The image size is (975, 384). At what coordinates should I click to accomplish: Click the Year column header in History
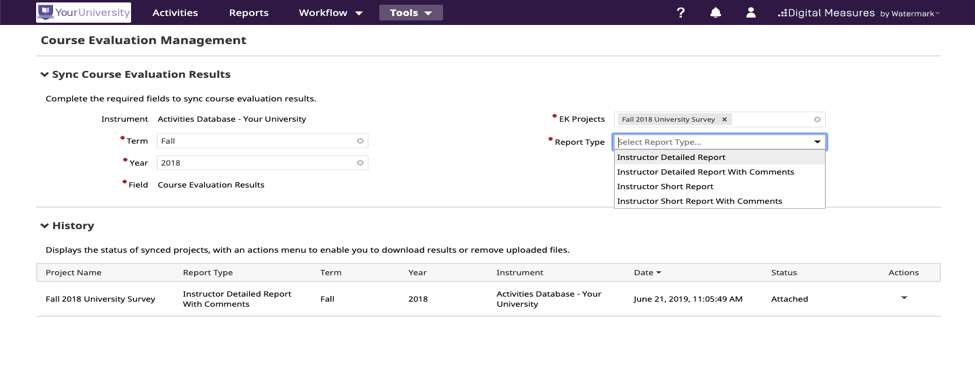(x=417, y=272)
